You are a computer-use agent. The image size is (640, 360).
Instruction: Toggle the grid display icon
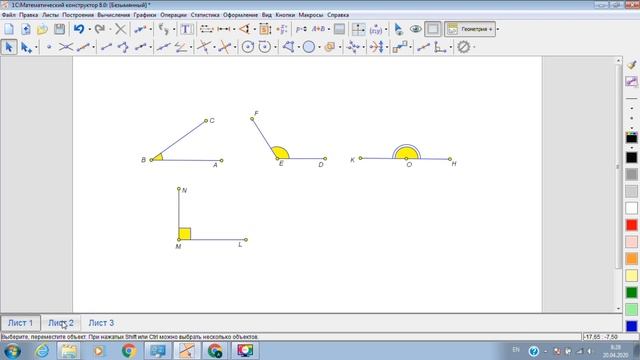(x=358, y=29)
